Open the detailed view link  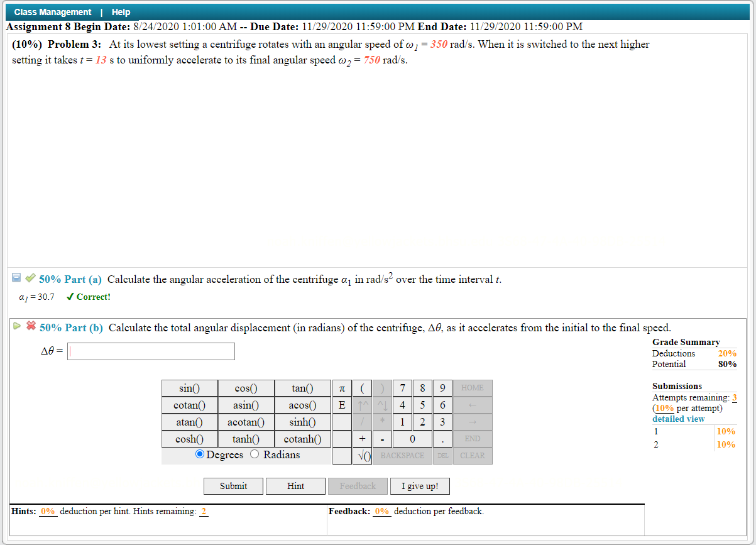tap(679, 419)
